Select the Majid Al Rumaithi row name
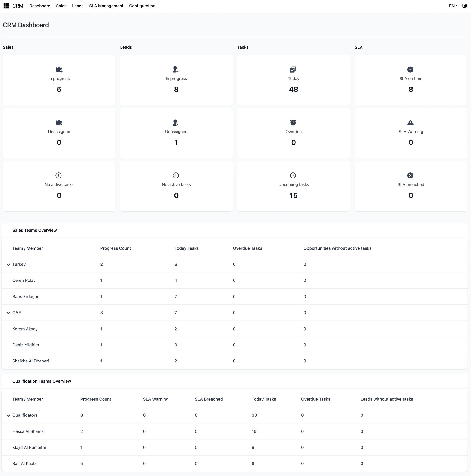This screenshot has width=471, height=476. [x=29, y=448]
